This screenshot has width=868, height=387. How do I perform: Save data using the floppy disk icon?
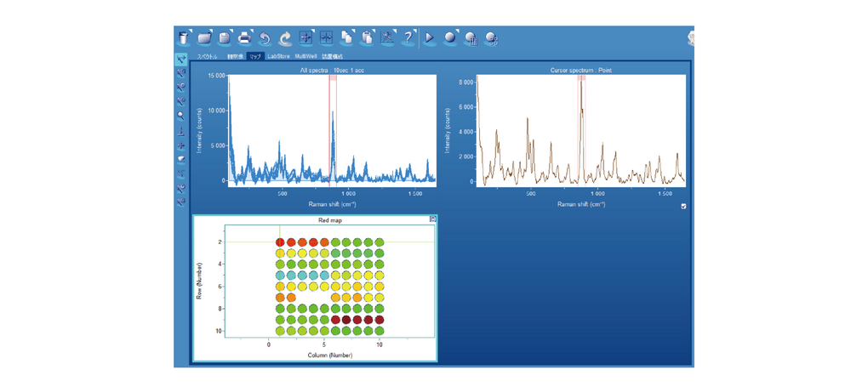coord(225,38)
